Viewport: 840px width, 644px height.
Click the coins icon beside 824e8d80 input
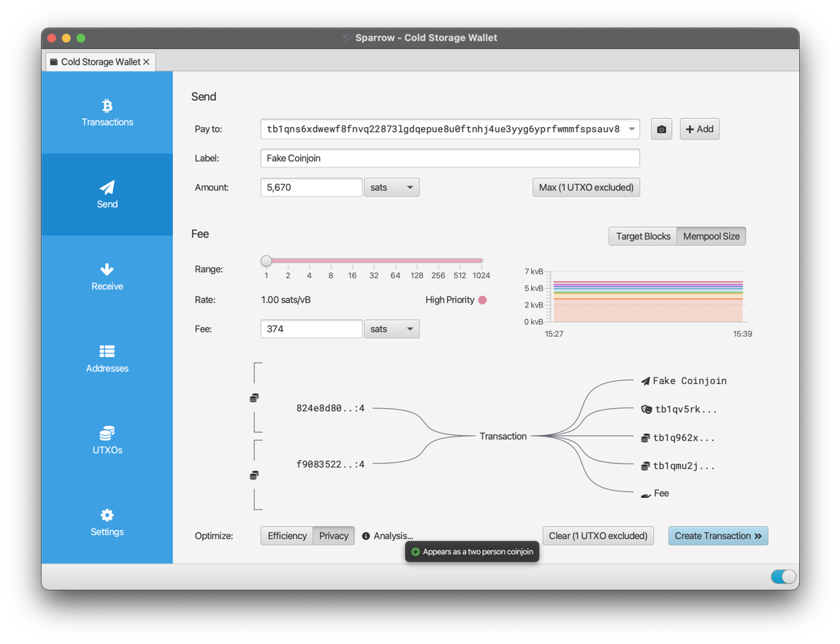click(254, 398)
